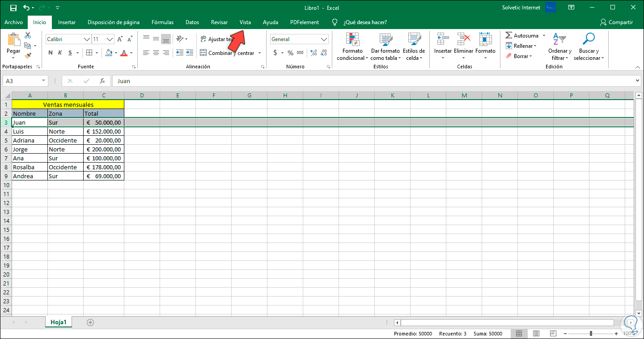Add a new sheet with plus icon
Viewport: 644px width, 339px height.
point(90,322)
